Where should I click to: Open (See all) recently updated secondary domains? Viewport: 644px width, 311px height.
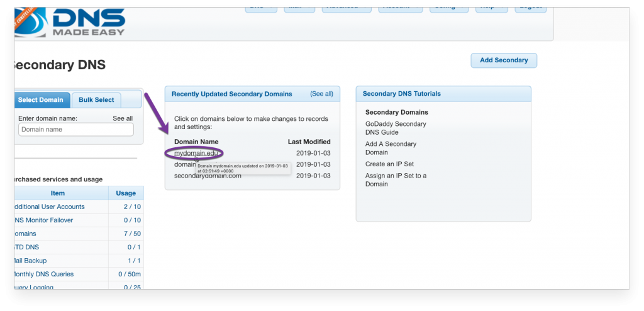(321, 94)
